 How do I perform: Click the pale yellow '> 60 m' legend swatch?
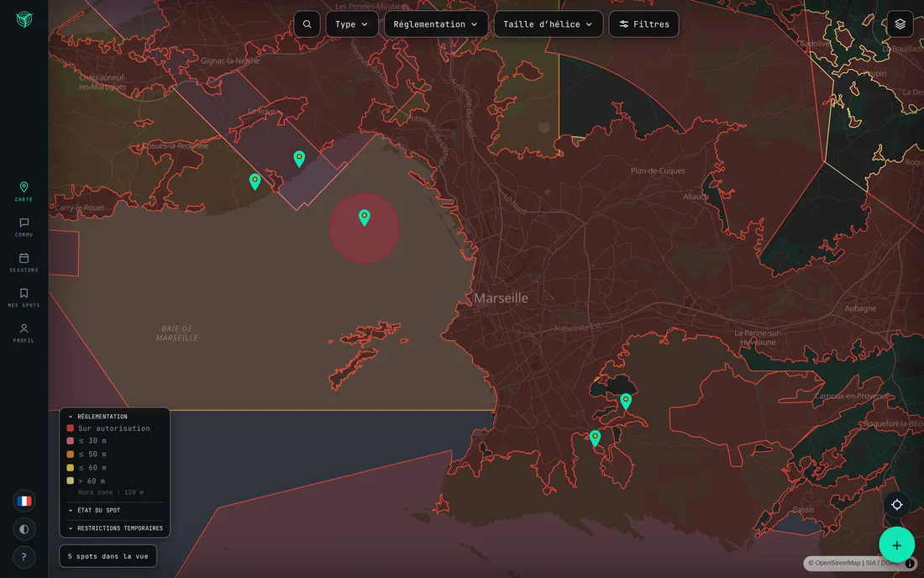(x=70, y=481)
